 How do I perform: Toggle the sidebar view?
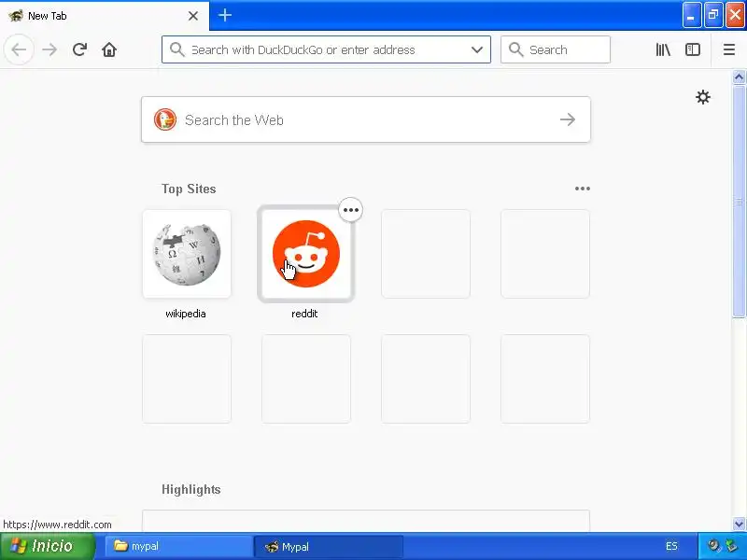[693, 49]
